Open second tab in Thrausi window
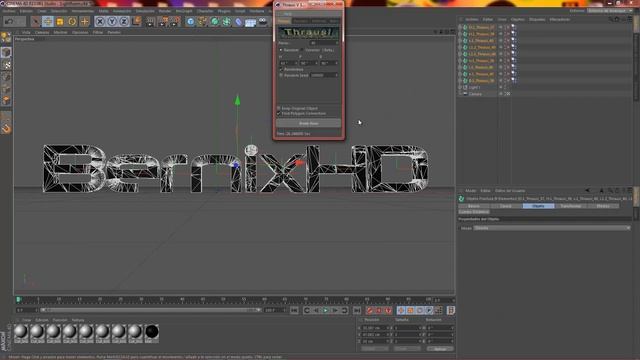 click(x=301, y=20)
